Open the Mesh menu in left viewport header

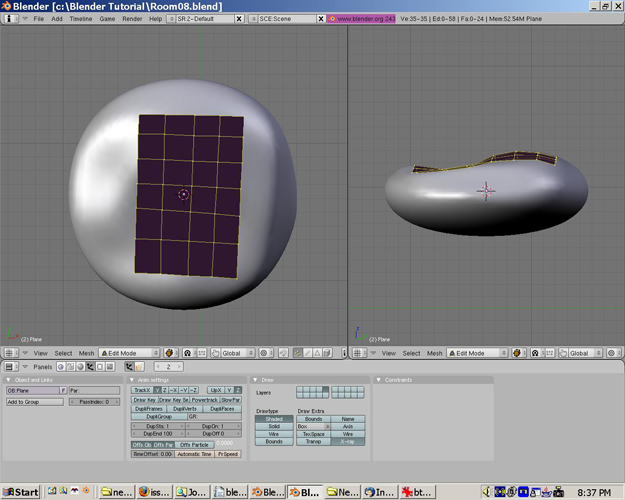[x=87, y=353]
